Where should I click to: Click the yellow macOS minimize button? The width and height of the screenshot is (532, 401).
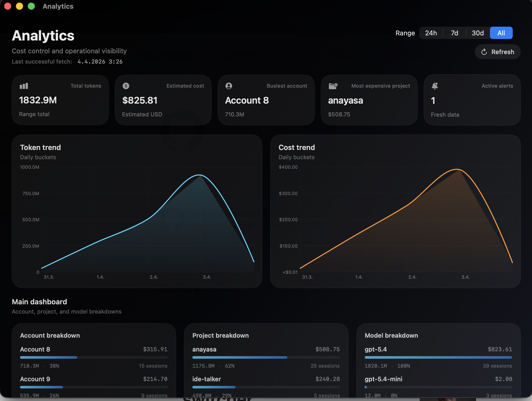pos(19,6)
